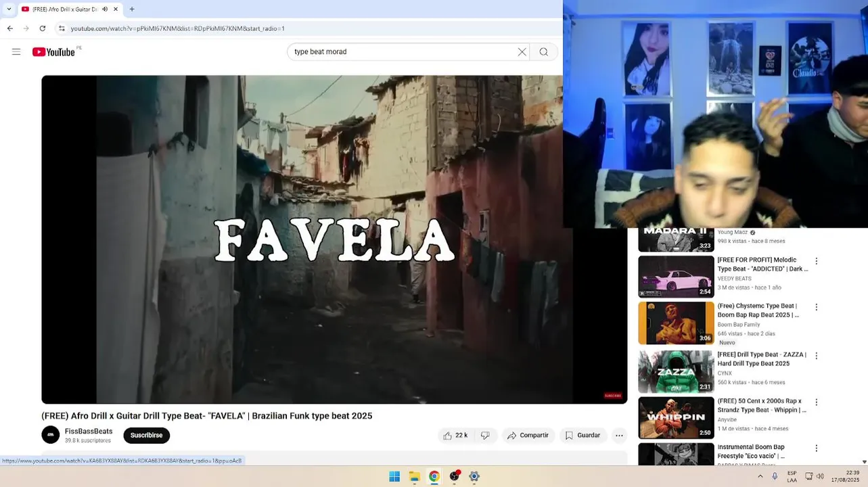
Task: Save the video with the Guardar button
Action: 583,436
